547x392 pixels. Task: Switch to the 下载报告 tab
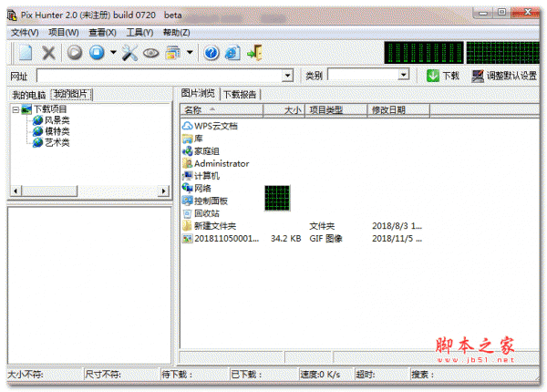pyautogui.click(x=240, y=95)
